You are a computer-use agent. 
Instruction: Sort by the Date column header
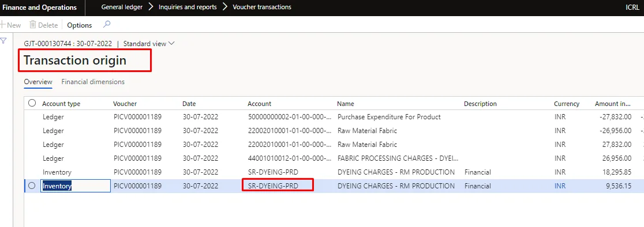(189, 104)
